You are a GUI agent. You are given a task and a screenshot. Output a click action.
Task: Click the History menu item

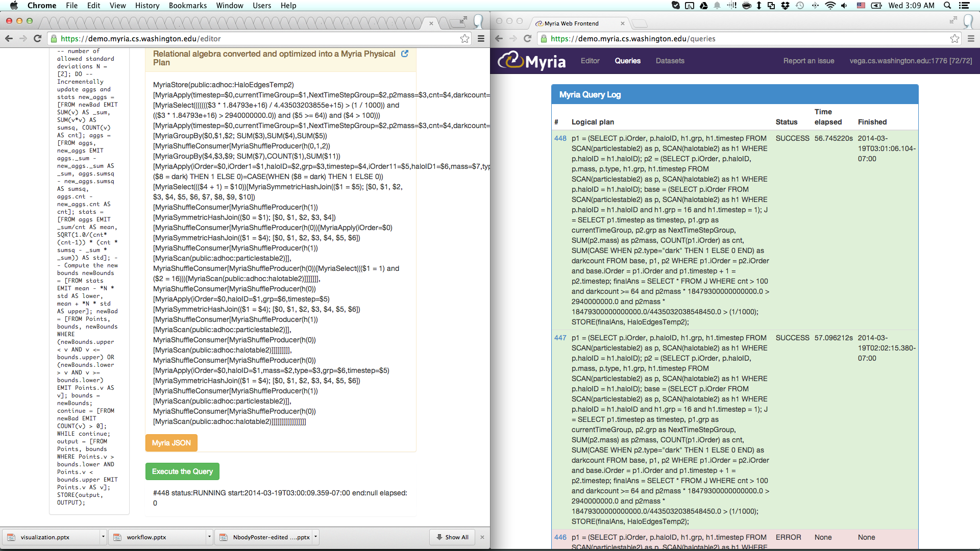pos(146,6)
